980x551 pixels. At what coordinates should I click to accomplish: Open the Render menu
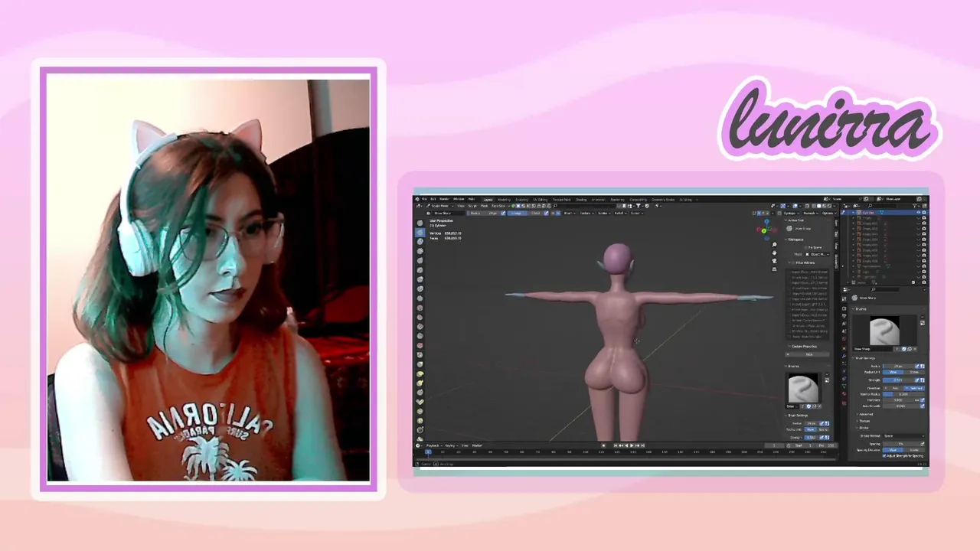444,199
